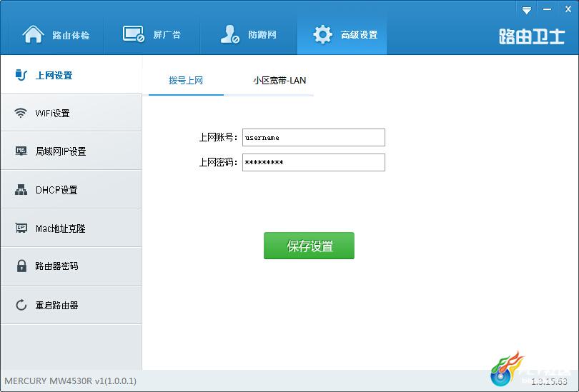The height and width of the screenshot is (392, 579).
Task: Close the 路由卫士 window
Action: tap(568, 9)
